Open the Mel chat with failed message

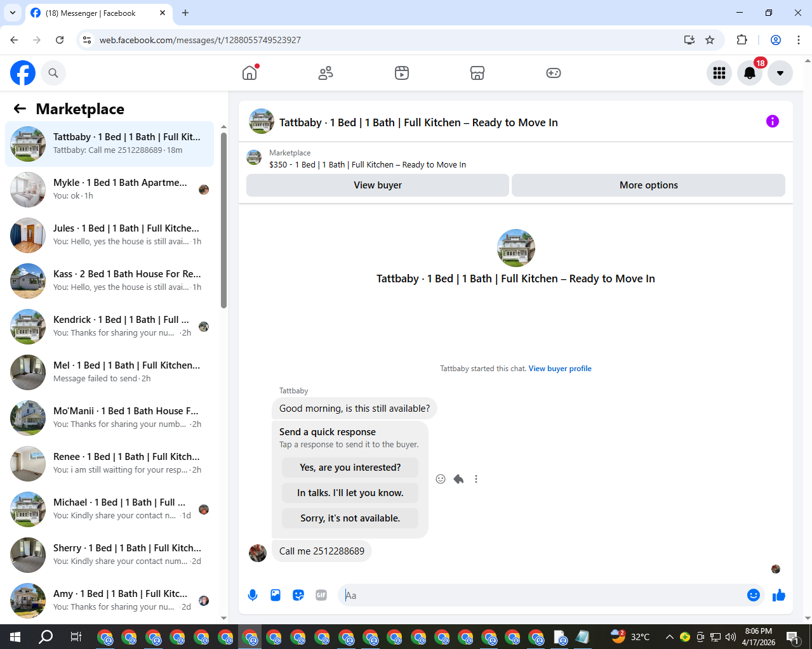110,372
